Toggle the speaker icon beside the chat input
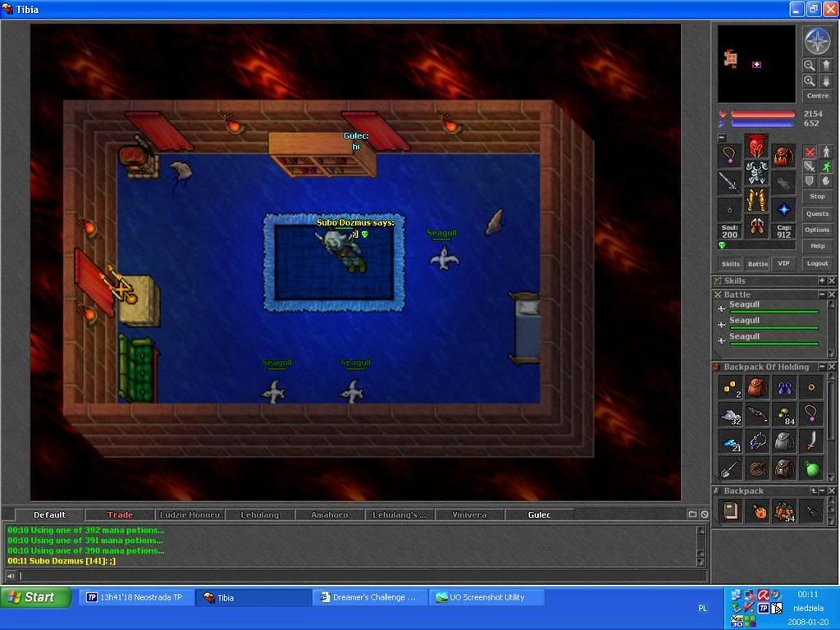This screenshot has height=630, width=840. tap(10, 577)
